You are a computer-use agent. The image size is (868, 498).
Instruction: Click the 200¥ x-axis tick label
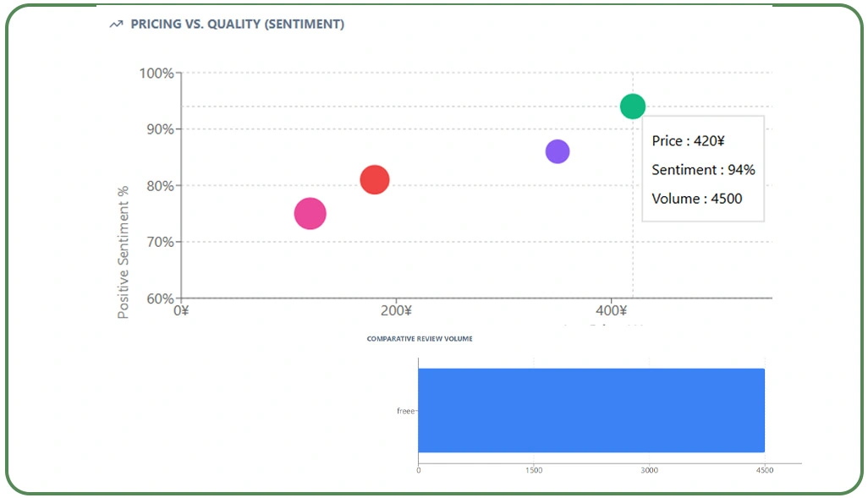(x=396, y=310)
